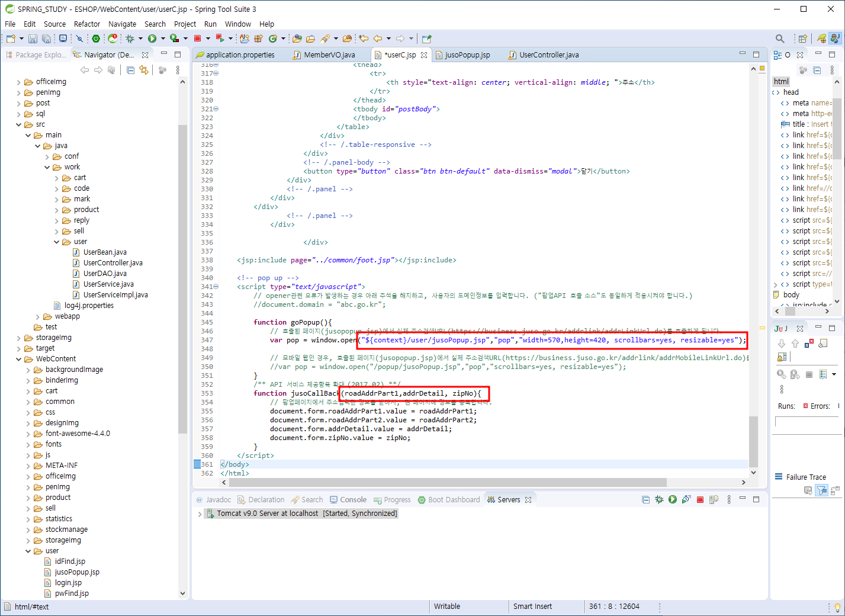Collapse All in the Navigator panel
The image size is (845, 616).
click(x=131, y=70)
